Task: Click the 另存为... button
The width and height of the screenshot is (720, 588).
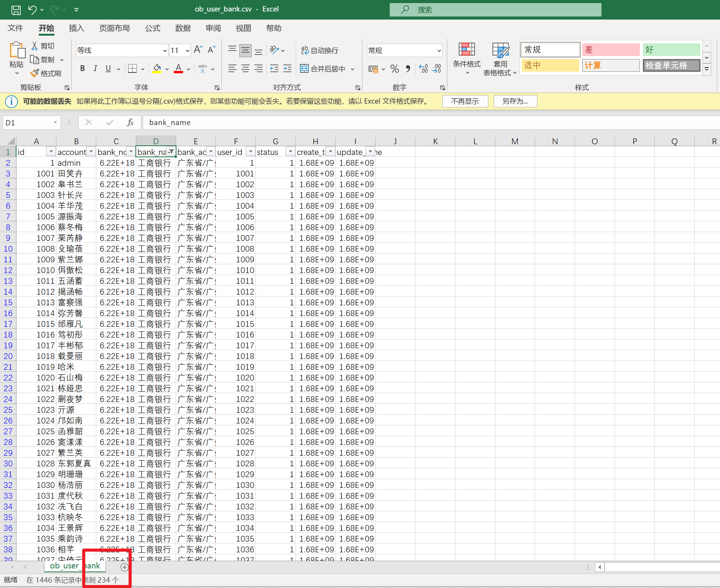Action: [x=515, y=101]
